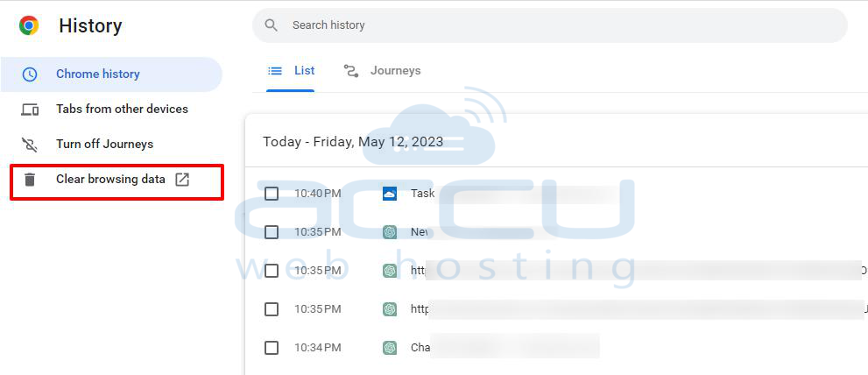
Task: Check the 10:40 PM history entry checkbox
Action: pyautogui.click(x=272, y=194)
